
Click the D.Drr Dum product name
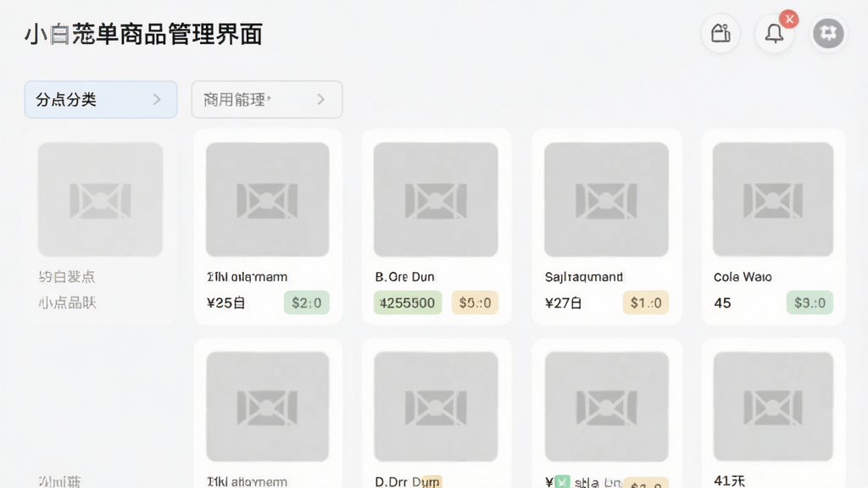tap(408, 482)
